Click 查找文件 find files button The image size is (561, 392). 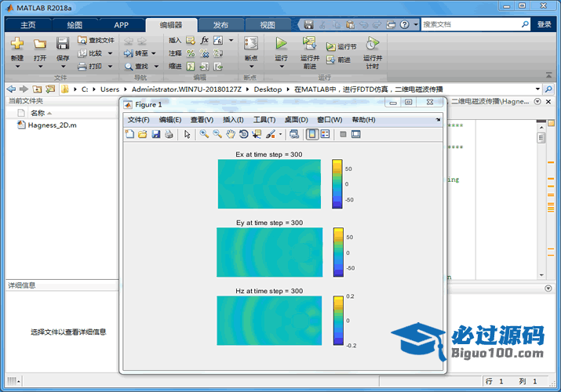[x=97, y=40]
